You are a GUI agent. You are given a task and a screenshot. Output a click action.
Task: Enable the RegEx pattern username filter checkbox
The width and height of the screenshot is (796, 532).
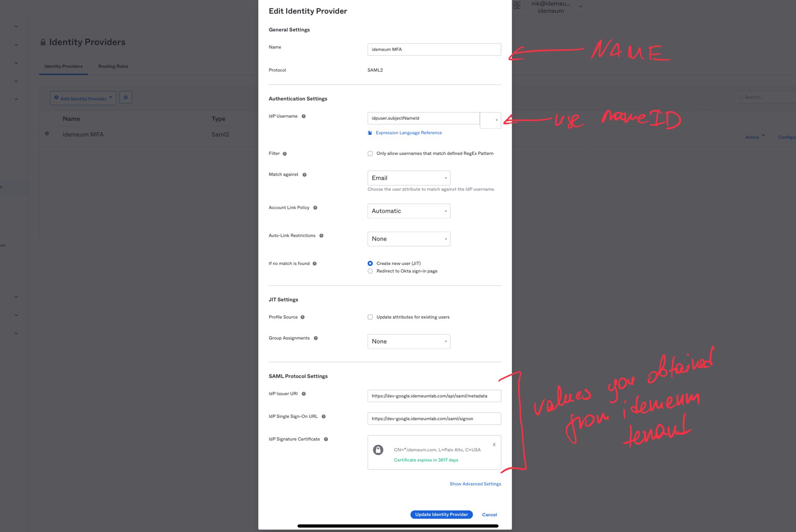click(x=370, y=154)
